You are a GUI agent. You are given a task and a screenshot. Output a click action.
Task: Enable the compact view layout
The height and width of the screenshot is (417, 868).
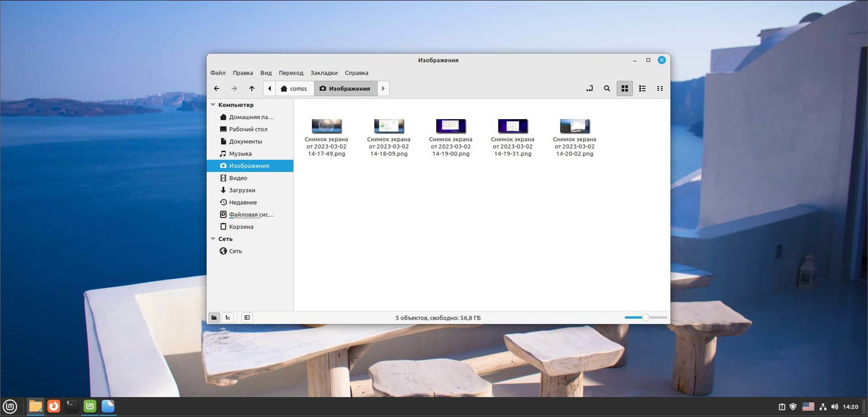click(660, 88)
